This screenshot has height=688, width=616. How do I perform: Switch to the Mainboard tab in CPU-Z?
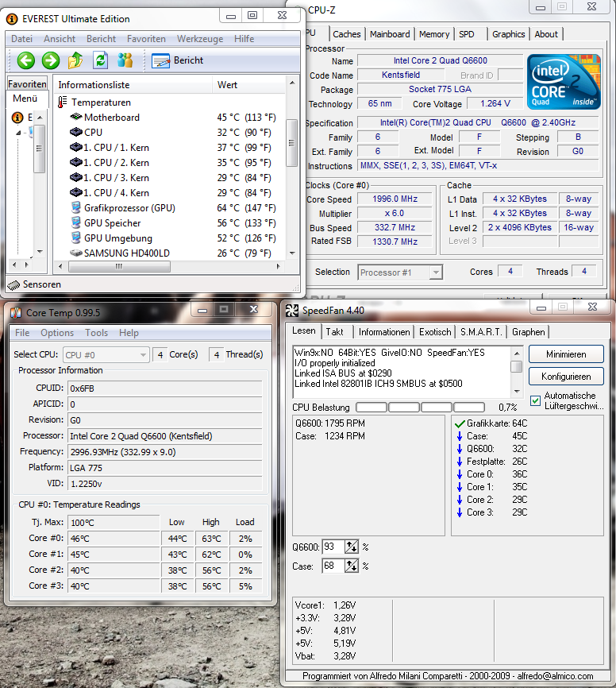390,34
